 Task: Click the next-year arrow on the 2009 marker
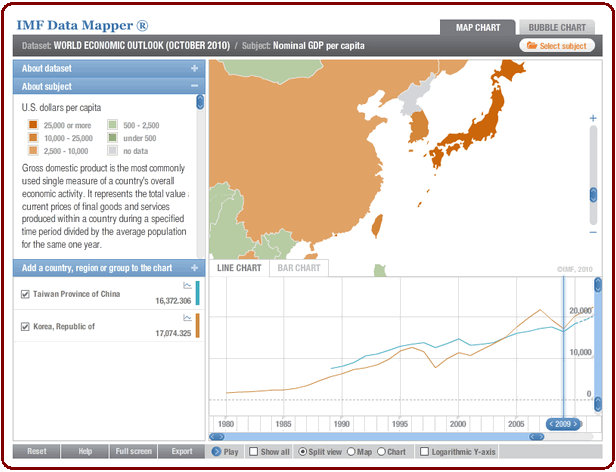576,424
